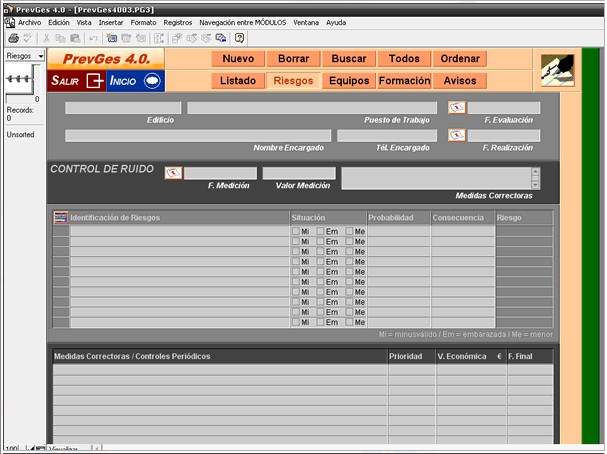
Task: Open the Vista menu
Action: point(84,22)
